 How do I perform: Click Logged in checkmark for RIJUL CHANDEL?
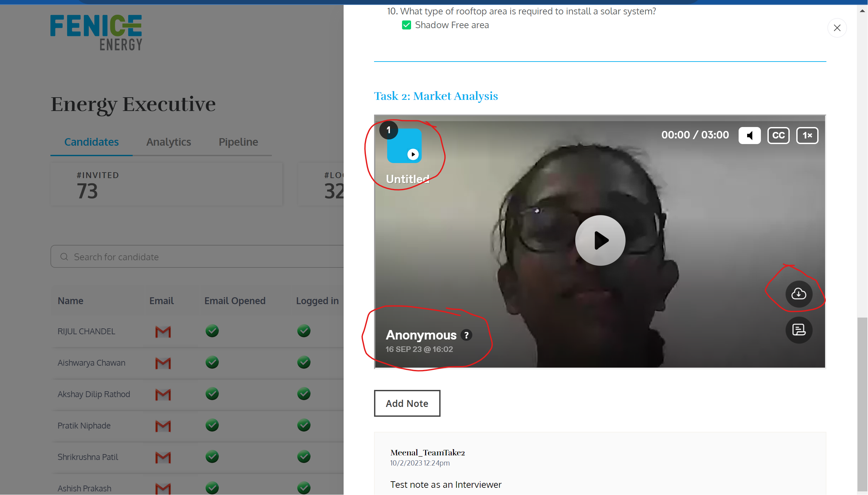[304, 331]
